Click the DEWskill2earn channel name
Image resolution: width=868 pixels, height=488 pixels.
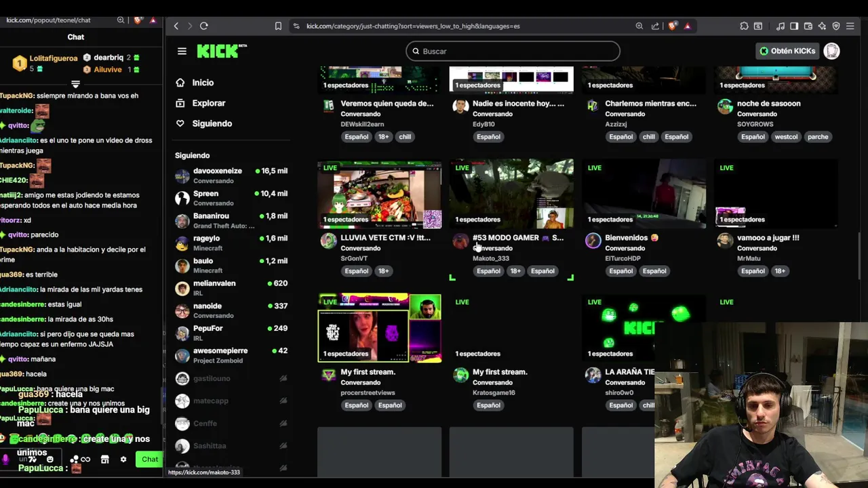point(362,124)
